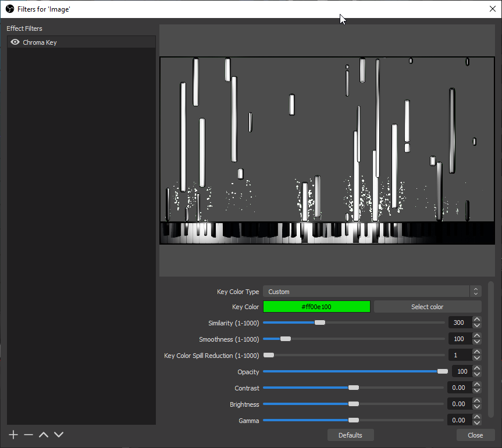Viewport: 502px width, 448px height.
Task: Increase Spill Reduction with the up stepper arrow
Action: [x=477, y=352]
